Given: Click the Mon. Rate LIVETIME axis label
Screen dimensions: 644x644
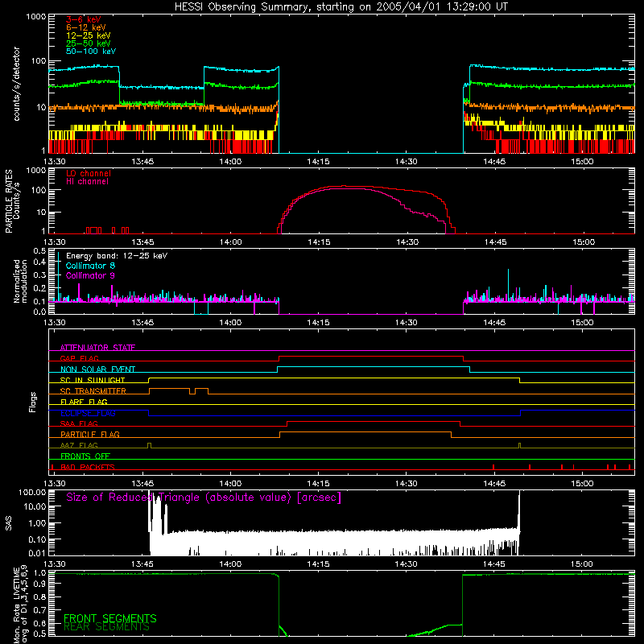Looking at the screenshot, I should click(x=20, y=605).
